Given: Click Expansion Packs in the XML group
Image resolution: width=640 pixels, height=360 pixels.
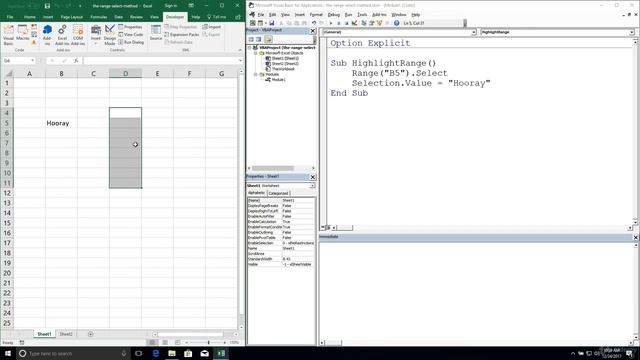Looking at the screenshot, I should point(182,35).
